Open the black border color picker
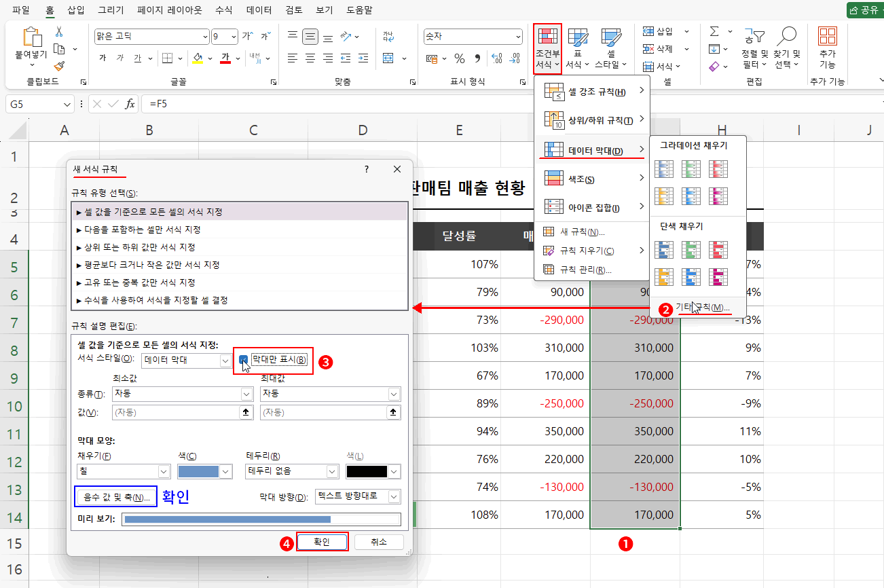Viewport: 884px width, 588px height. (373, 471)
